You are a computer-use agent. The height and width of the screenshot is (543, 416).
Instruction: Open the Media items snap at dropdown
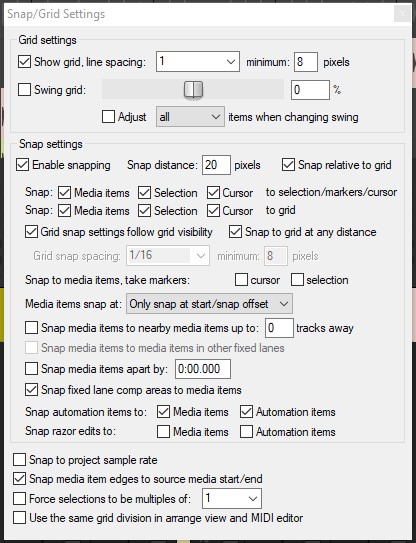pyautogui.click(x=209, y=304)
